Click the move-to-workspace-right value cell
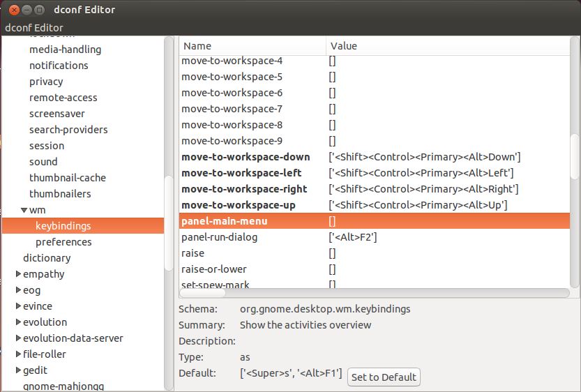This screenshot has width=581, height=392. point(423,189)
